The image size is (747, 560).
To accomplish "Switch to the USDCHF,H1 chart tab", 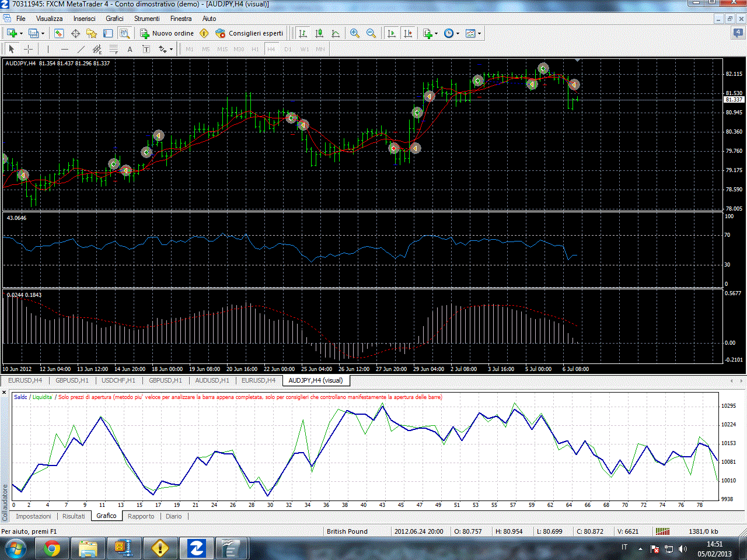I will pos(118,380).
